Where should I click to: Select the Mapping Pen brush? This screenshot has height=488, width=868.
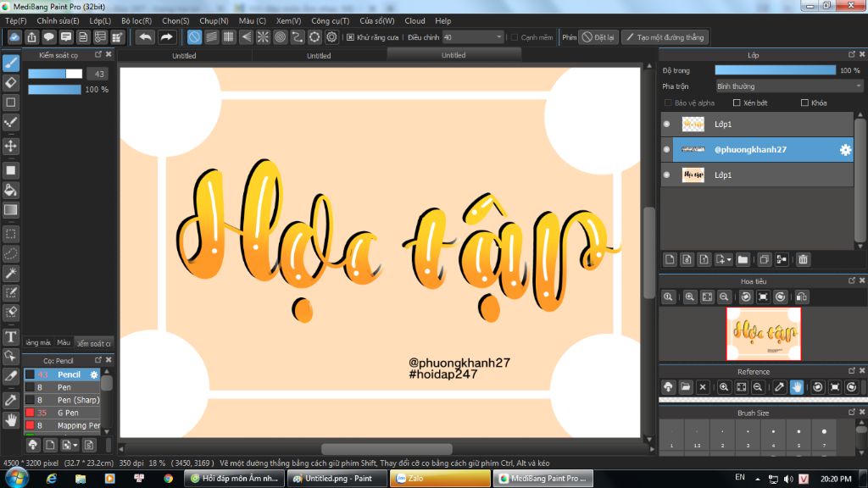[62, 425]
